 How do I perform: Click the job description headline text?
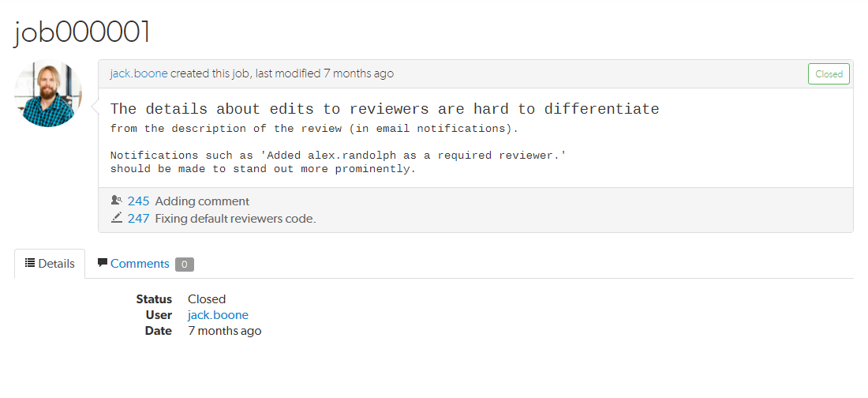[384, 109]
